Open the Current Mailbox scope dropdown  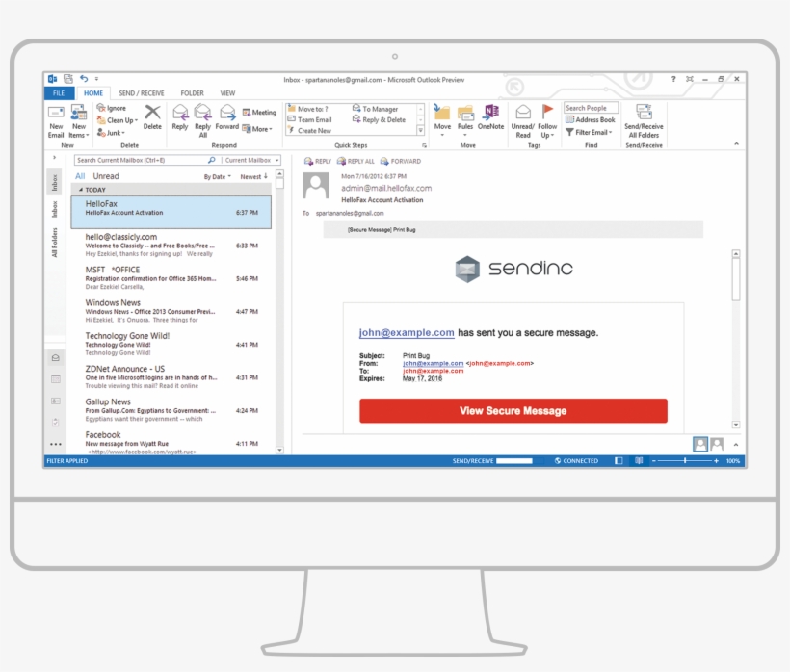(x=251, y=160)
